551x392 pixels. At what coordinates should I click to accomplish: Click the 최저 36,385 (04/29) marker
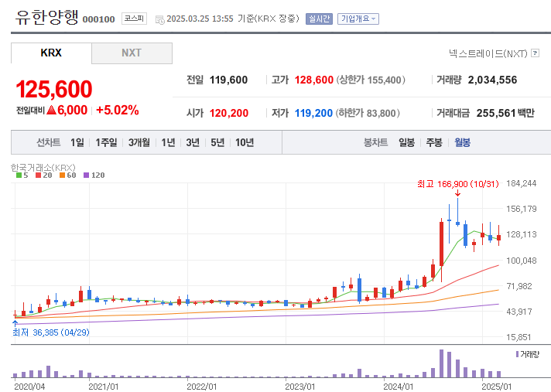[51, 332]
